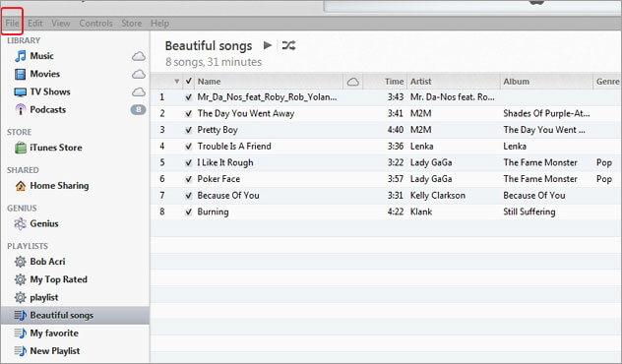Select the song Poker Face
Screen dimensions: 622x364
tap(218, 179)
